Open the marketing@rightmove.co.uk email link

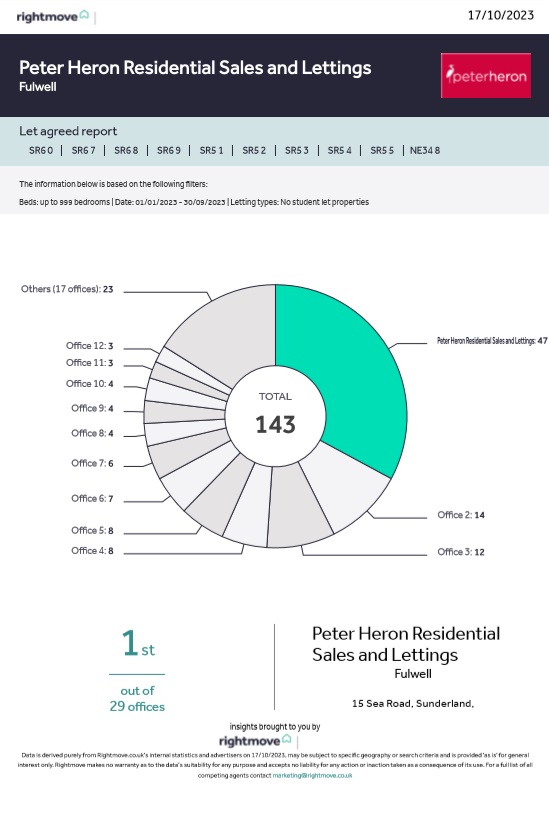click(312, 775)
